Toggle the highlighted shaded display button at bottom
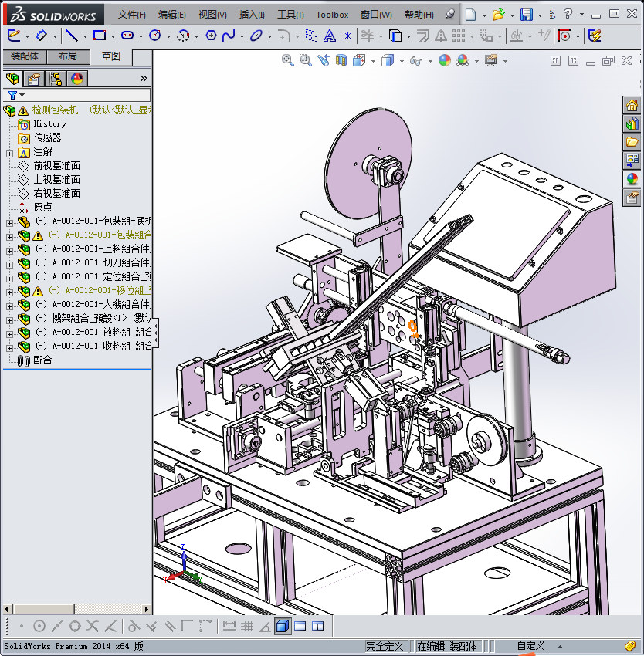Image resolution: width=644 pixels, height=656 pixels. pos(283,626)
